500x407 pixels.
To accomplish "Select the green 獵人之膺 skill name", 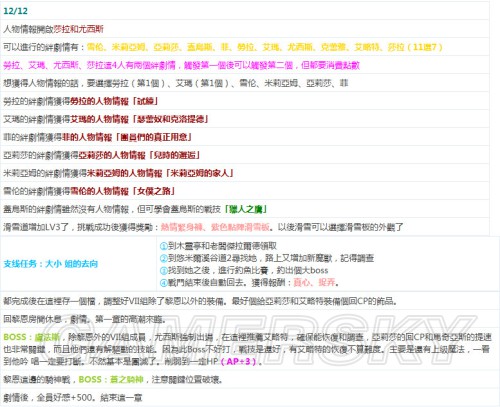I will pyautogui.click(x=246, y=209).
